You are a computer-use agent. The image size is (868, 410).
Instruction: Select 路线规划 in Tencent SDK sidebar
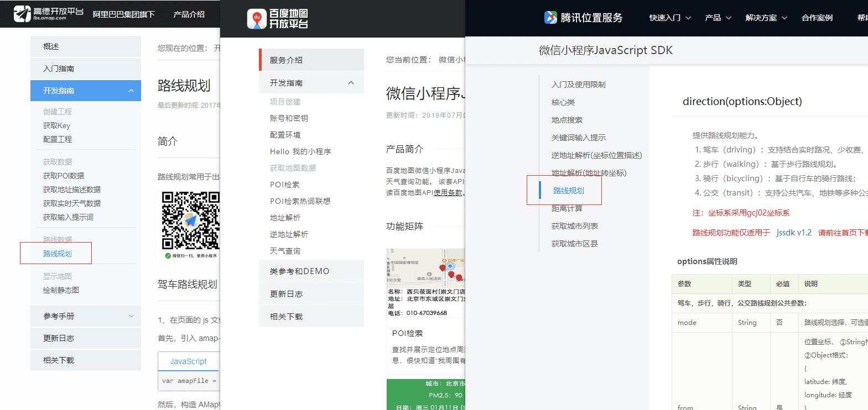(x=569, y=191)
